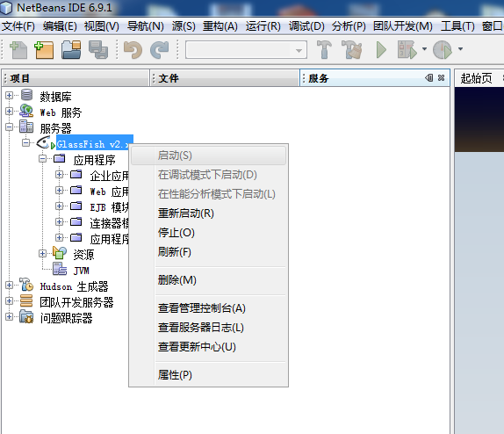
Task: Minimize the 服务 panel window
Action: pyautogui.click(x=429, y=78)
